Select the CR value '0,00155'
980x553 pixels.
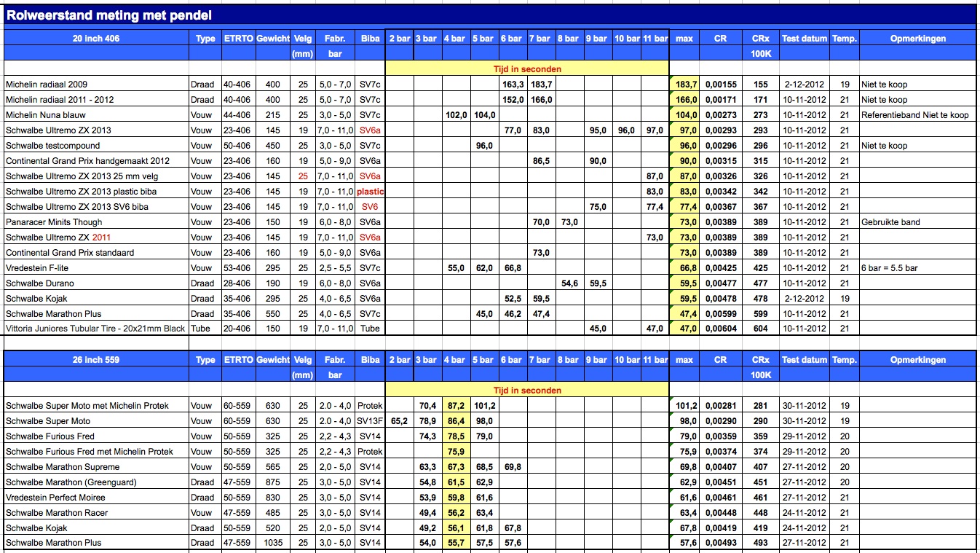point(720,85)
